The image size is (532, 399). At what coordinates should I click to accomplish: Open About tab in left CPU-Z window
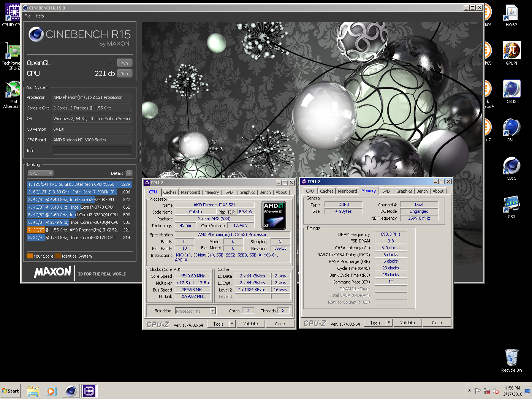coord(281,192)
